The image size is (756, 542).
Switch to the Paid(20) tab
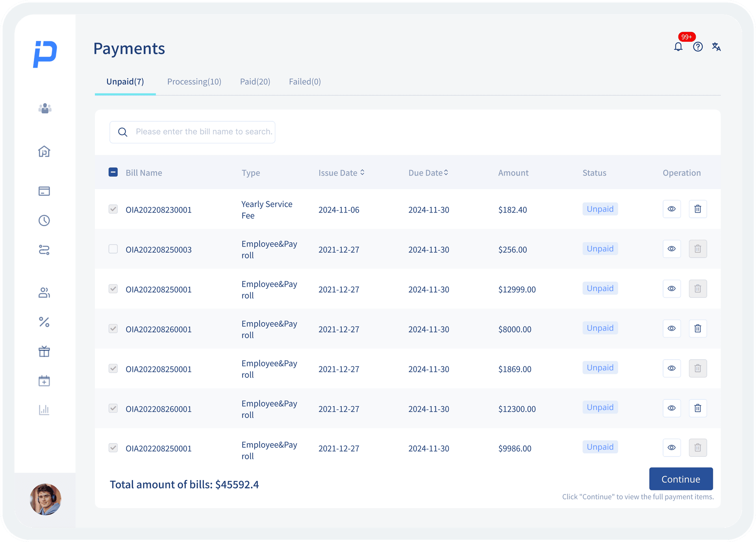(x=255, y=82)
